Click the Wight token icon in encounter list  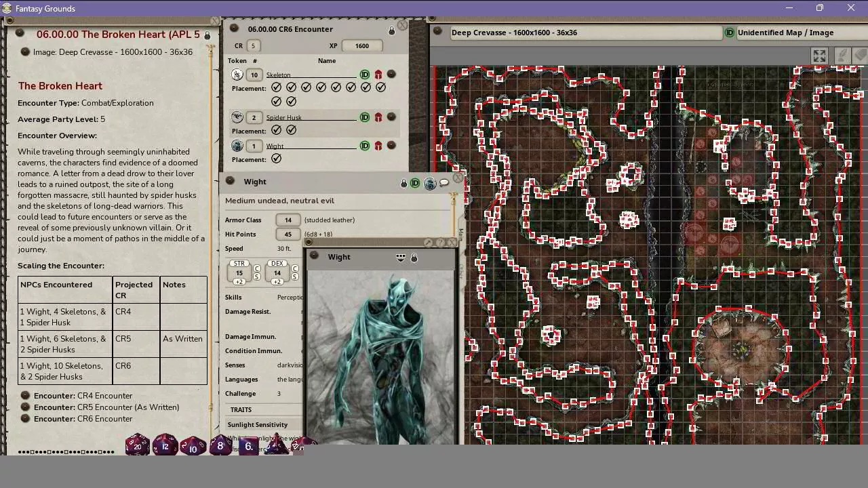[x=237, y=146]
